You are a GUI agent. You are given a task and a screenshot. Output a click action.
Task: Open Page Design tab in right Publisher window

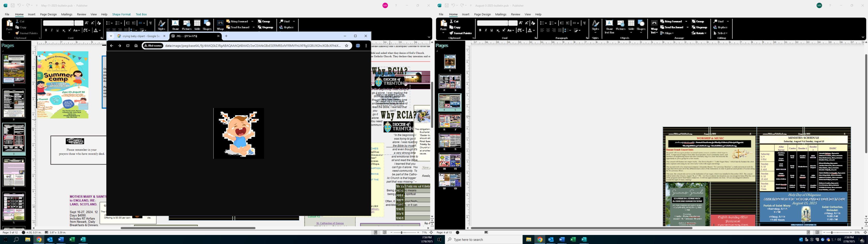482,14
